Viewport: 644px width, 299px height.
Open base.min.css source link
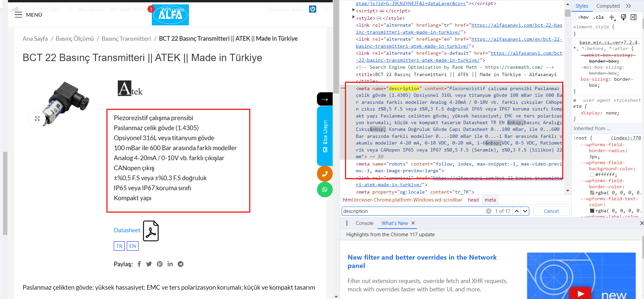click(x=610, y=42)
